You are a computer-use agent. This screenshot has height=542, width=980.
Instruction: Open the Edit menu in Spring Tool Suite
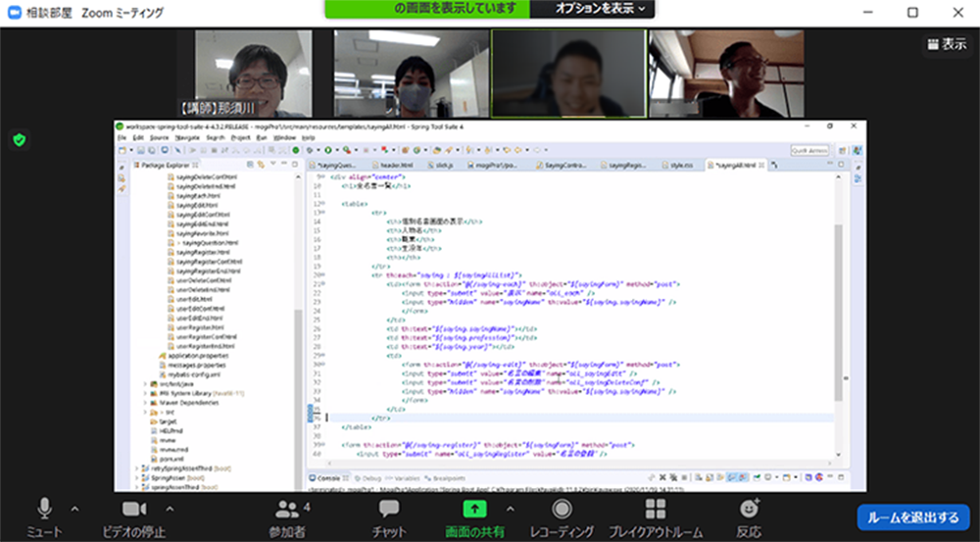pos(138,137)
